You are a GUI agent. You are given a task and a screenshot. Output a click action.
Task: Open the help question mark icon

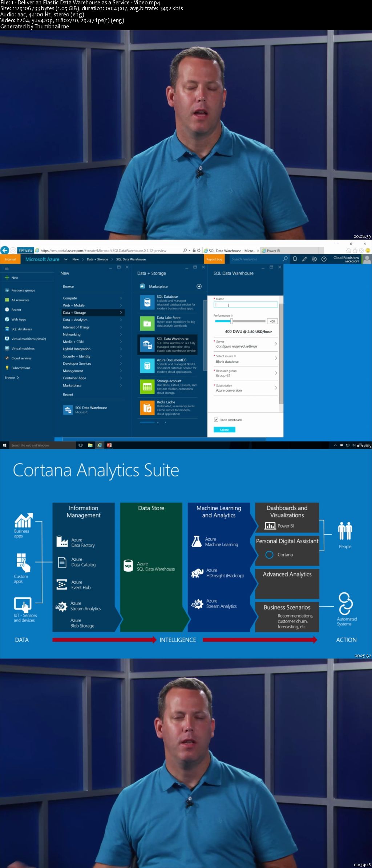pos(324,259)
